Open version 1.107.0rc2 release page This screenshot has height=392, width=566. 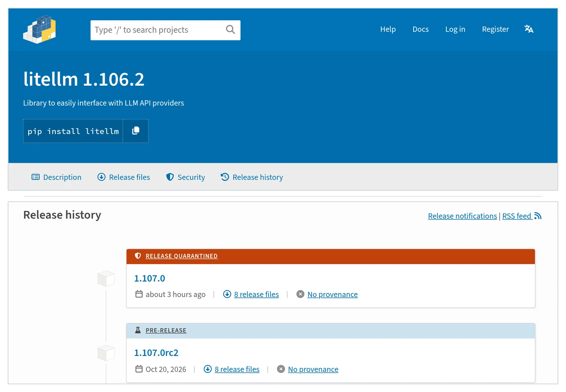(x=156, y=353)
